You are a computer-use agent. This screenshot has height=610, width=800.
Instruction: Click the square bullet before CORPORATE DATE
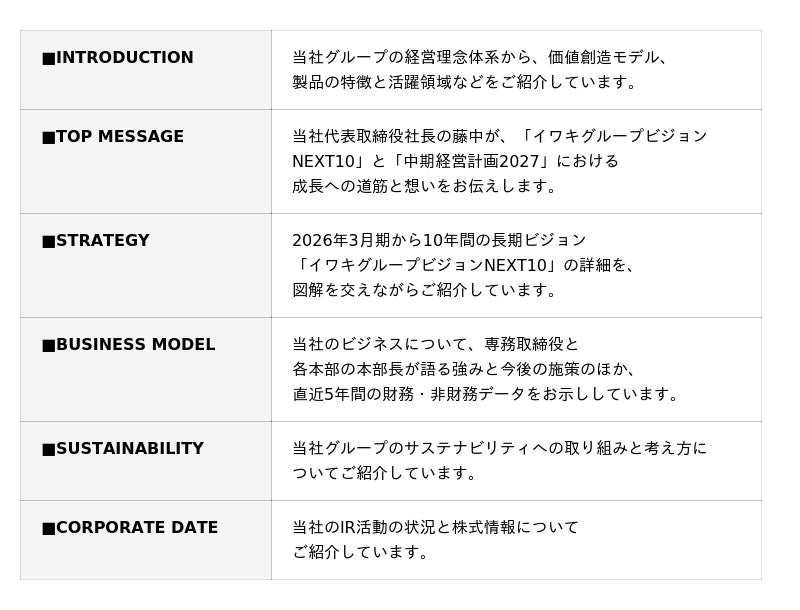click(48, 528)
